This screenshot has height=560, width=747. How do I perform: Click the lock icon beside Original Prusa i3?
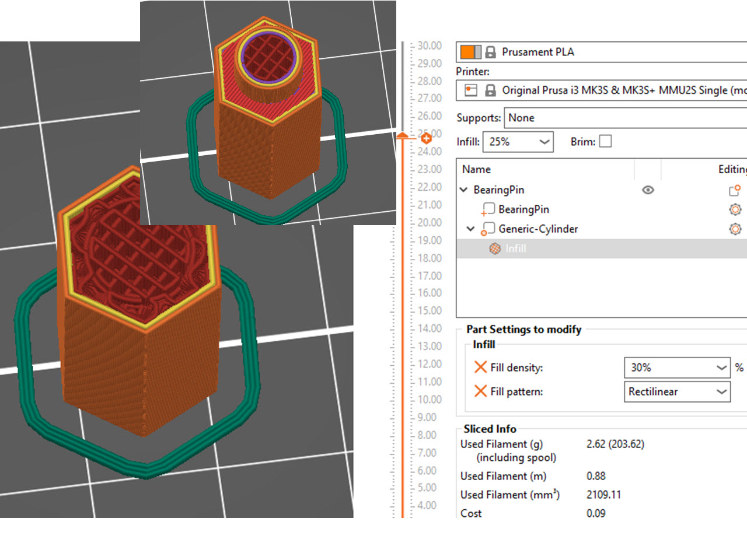(x=491, y=90)
